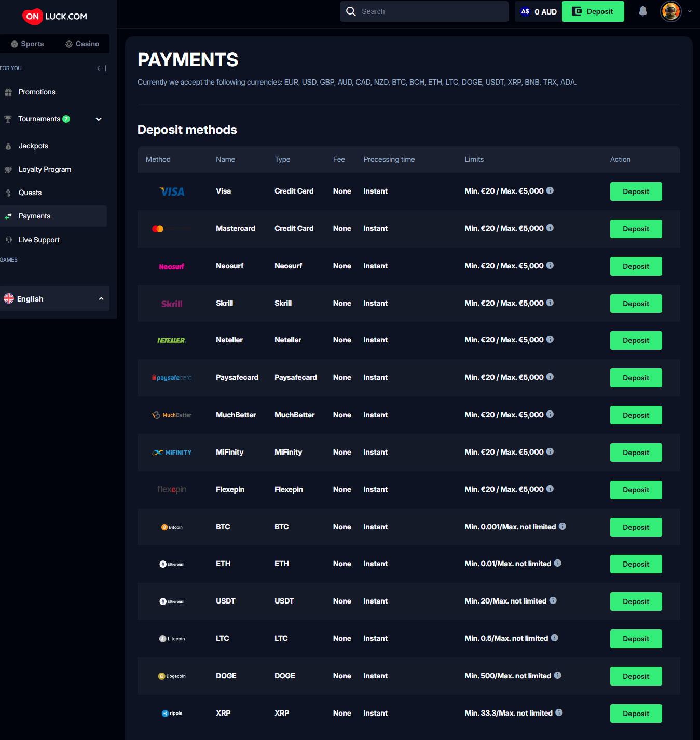Click the Skrill payment logo

coord(172,304)
